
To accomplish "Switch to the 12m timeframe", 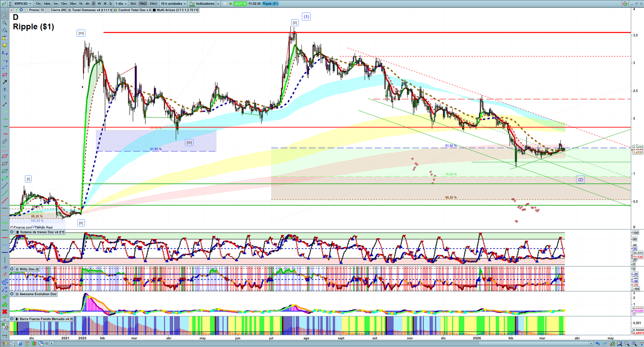I will coord(64,4).
